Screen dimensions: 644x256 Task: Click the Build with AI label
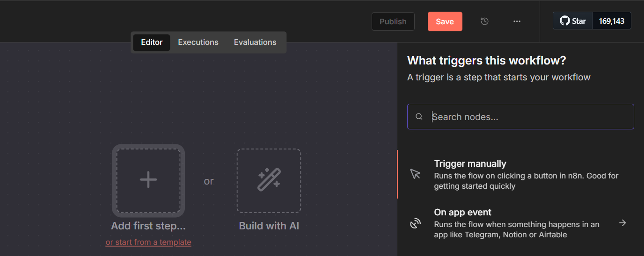269,226
